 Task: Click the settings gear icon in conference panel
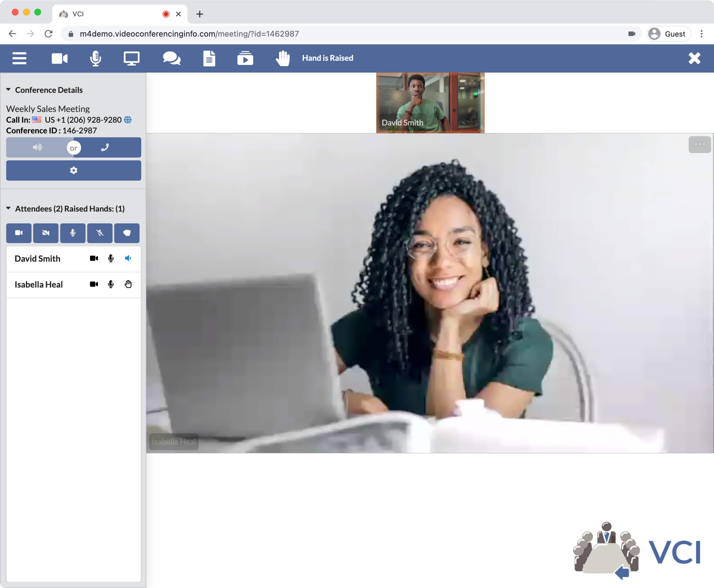pyautogui.click(x=73, y=171)
